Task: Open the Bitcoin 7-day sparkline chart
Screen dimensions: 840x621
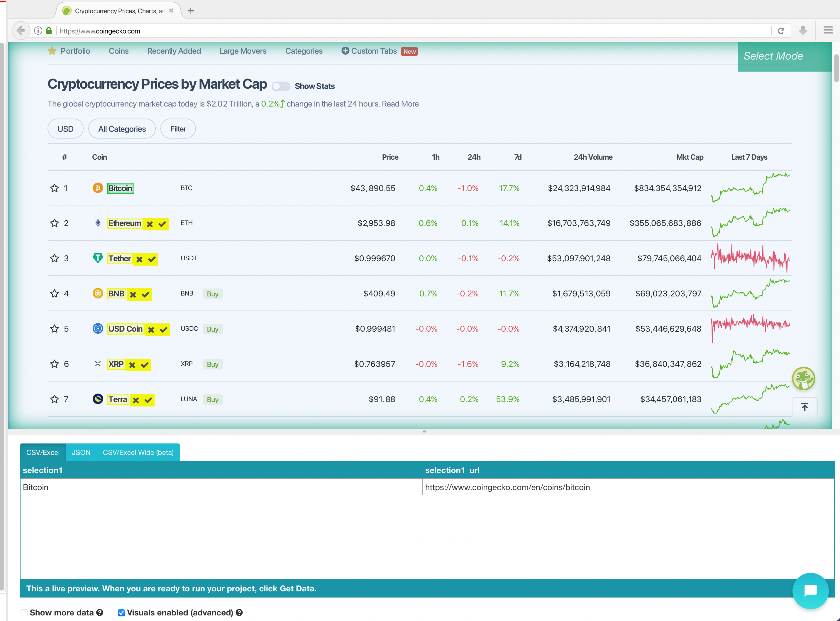Action: [x=750, y=187]
